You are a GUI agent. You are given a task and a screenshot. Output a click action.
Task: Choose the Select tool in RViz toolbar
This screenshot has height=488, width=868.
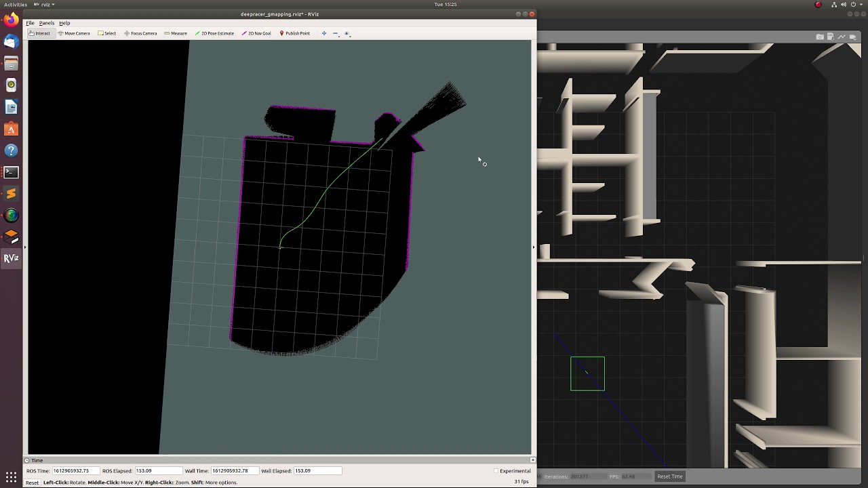click(106, 33)
